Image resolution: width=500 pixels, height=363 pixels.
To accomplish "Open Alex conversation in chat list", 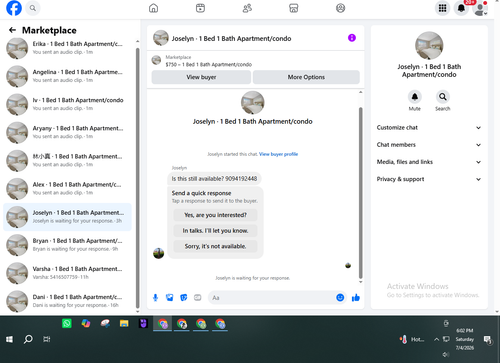I will pyautogui.click(x=68, y=189).
